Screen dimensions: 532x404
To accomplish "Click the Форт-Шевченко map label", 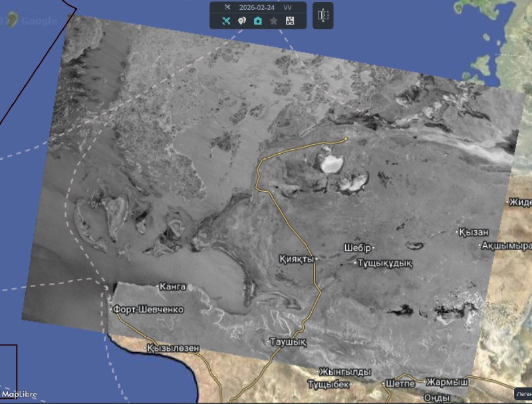I will [148, 310].
